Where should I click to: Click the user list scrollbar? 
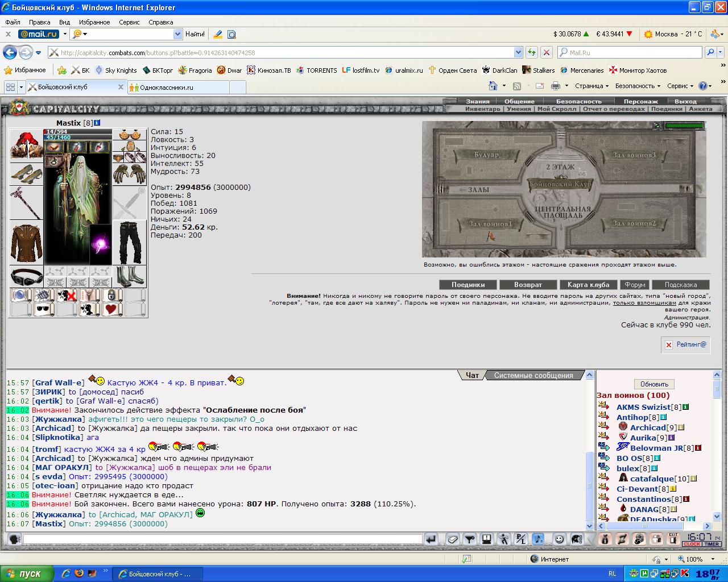717,446
